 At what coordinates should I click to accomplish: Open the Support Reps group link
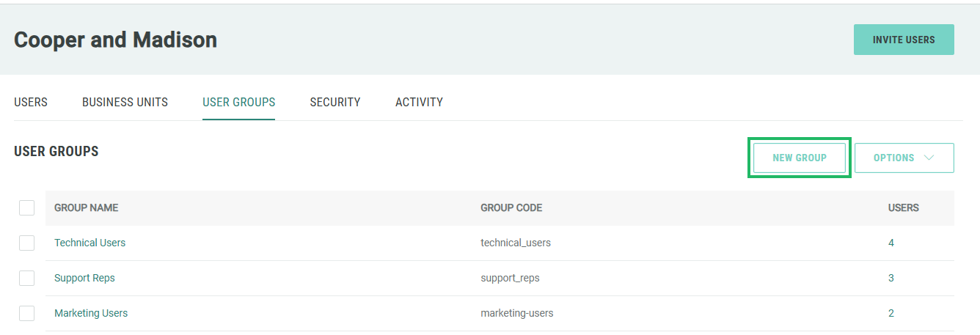pos(84,278)
